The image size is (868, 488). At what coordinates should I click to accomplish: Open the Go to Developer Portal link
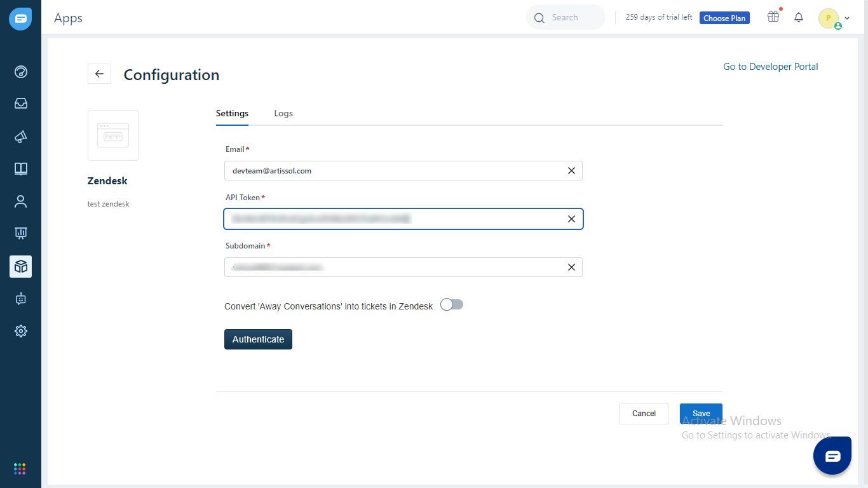770,67
